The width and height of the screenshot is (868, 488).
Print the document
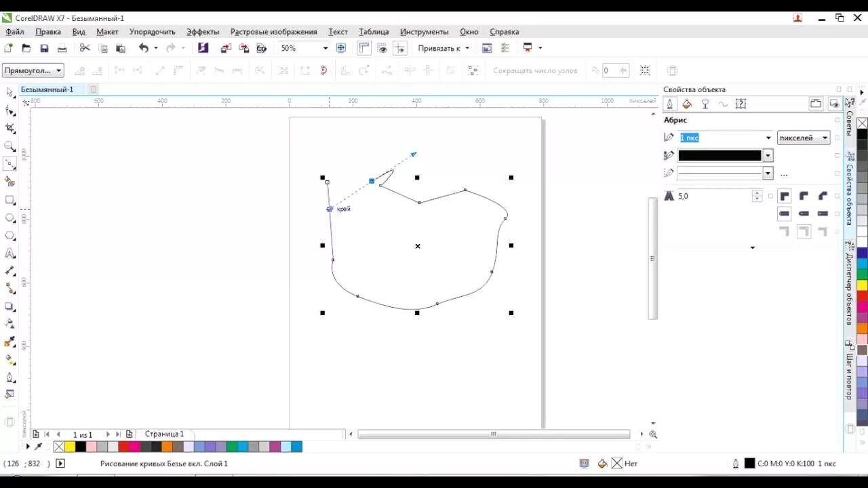click(62, 48)
